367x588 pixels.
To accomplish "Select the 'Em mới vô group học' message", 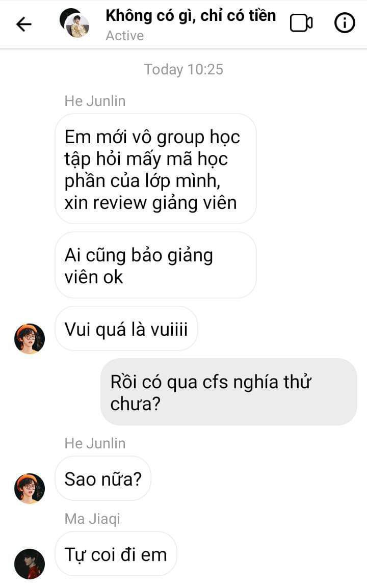I will click(x=156, y=169).
